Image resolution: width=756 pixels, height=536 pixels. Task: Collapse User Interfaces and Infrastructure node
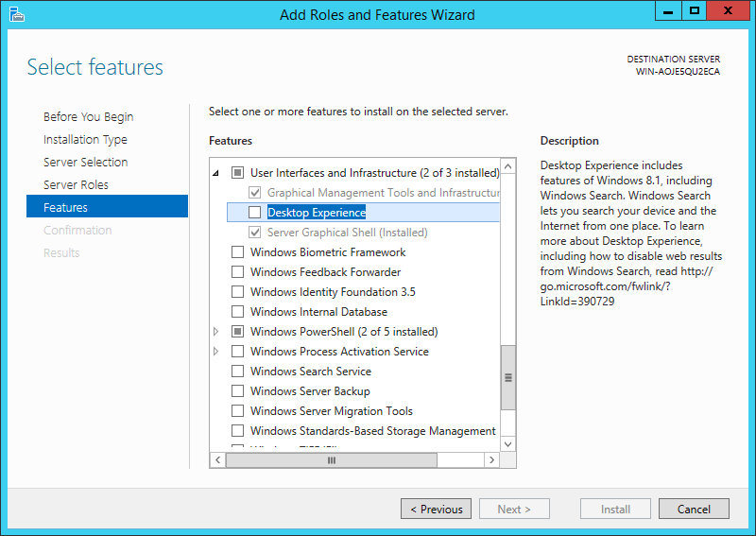point(216,173)
